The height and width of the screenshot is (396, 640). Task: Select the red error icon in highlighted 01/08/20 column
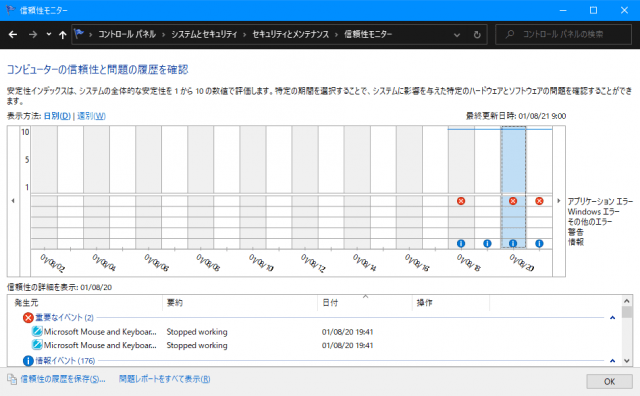click(513, 201)
